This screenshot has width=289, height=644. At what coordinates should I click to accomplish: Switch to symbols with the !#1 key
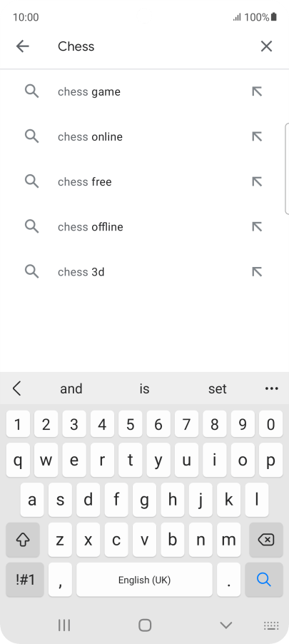[25, 580]
